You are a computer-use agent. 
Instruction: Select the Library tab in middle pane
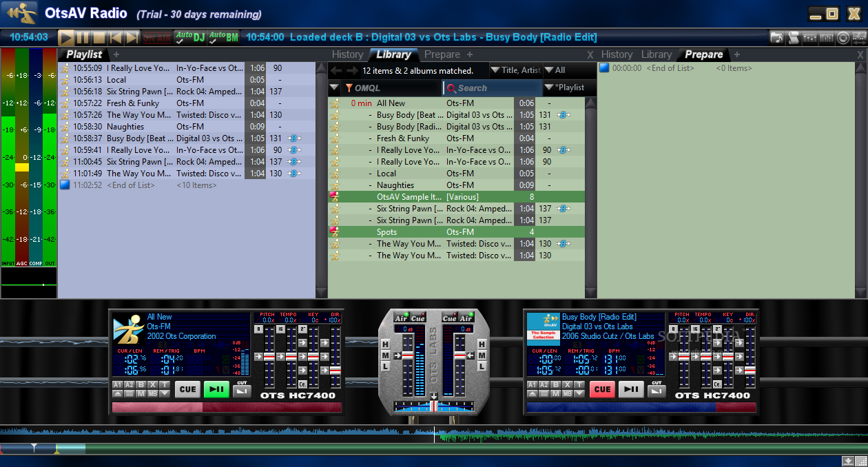[393, 54]
